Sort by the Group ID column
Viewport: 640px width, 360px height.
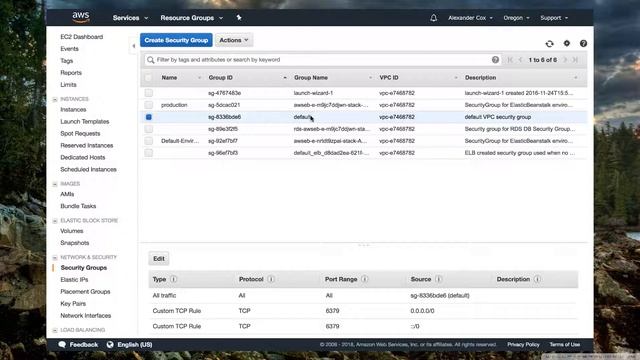[220, 78]
